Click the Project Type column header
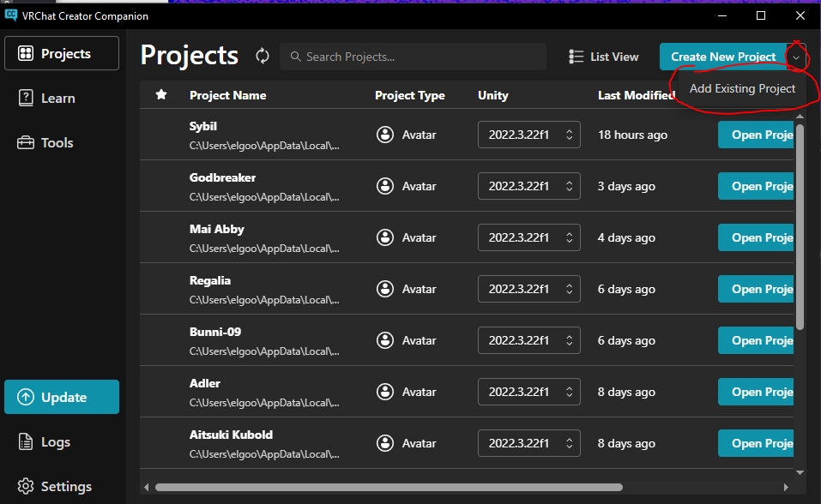The height and width of the screenshot is (504, 821). (x=410, y=95)
